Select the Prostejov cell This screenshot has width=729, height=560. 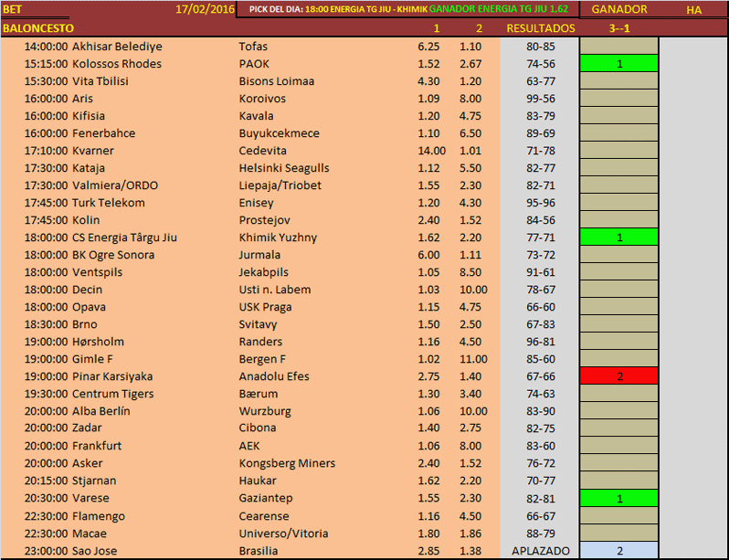tap(264, 220)
